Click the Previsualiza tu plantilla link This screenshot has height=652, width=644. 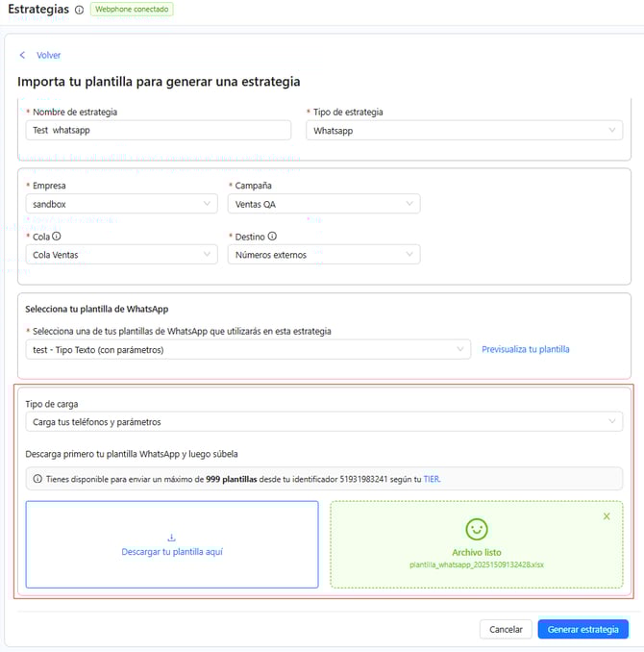[x=526, y=350]
